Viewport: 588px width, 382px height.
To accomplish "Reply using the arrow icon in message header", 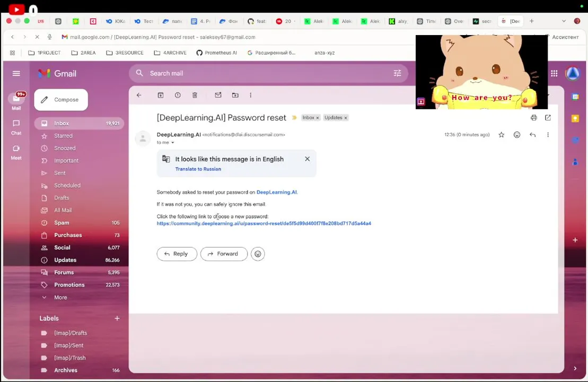I will [532, 135].
